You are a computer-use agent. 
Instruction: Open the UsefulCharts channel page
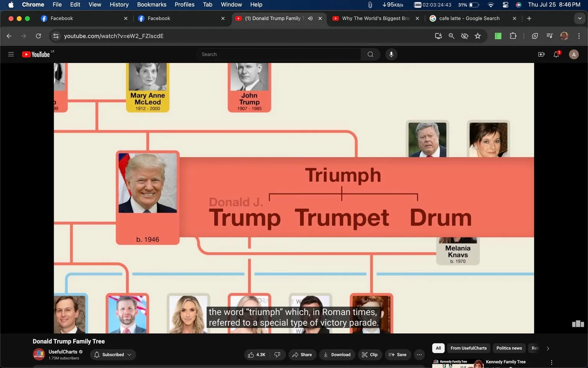click(x=62, y=352)
